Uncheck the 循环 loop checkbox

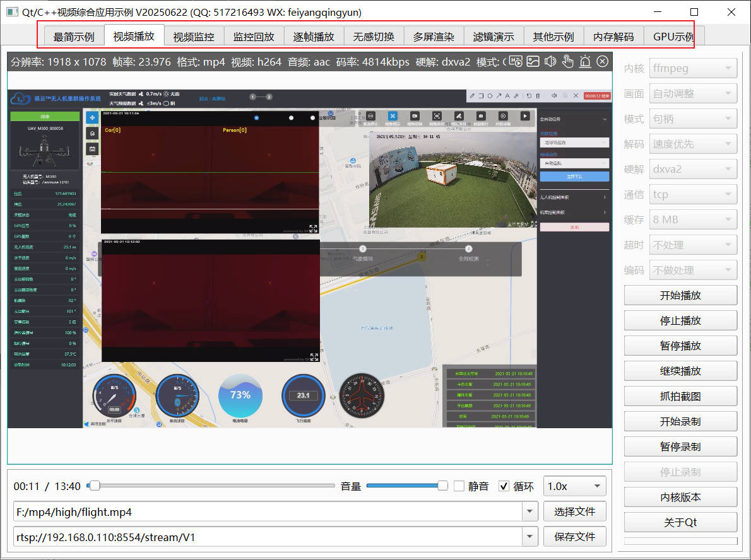504,486
